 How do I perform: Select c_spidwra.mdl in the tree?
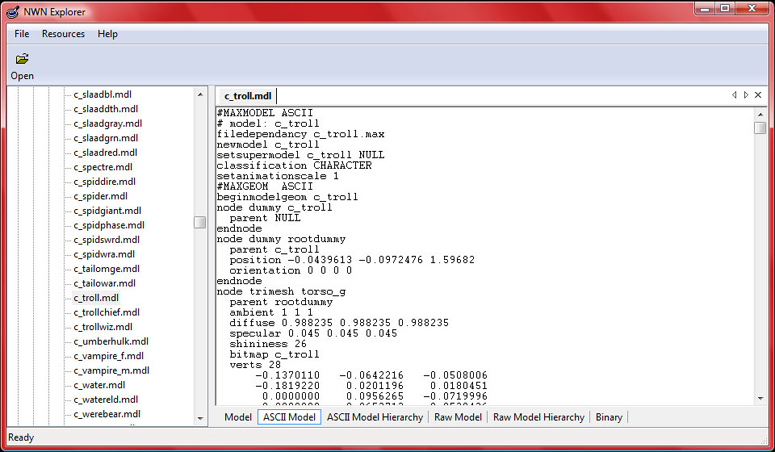pos(104,254)
